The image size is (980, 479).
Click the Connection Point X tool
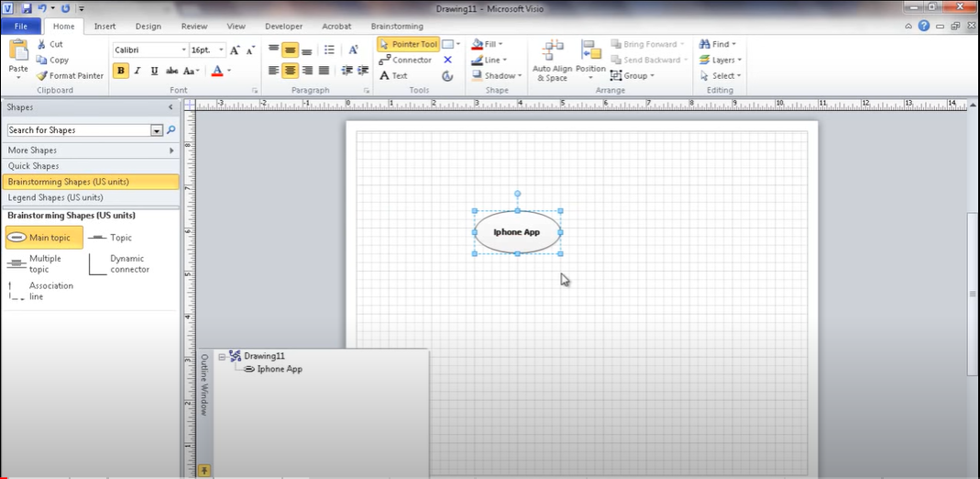(x=447, y=60)
